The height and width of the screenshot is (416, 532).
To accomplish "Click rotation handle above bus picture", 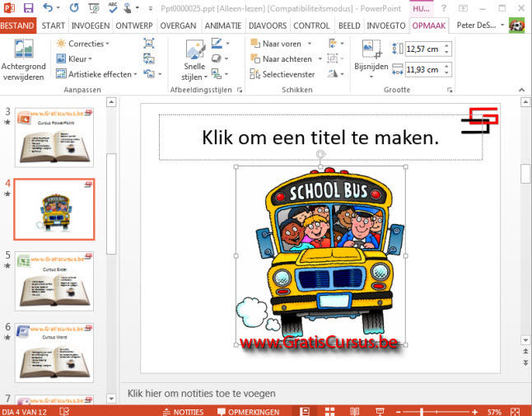I will [320, 154].
